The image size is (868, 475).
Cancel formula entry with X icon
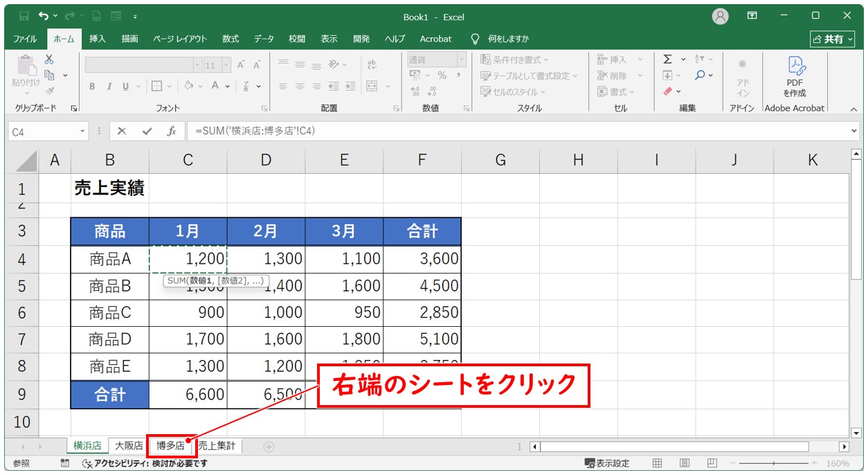pyautogui.click(x=122, y=131)
